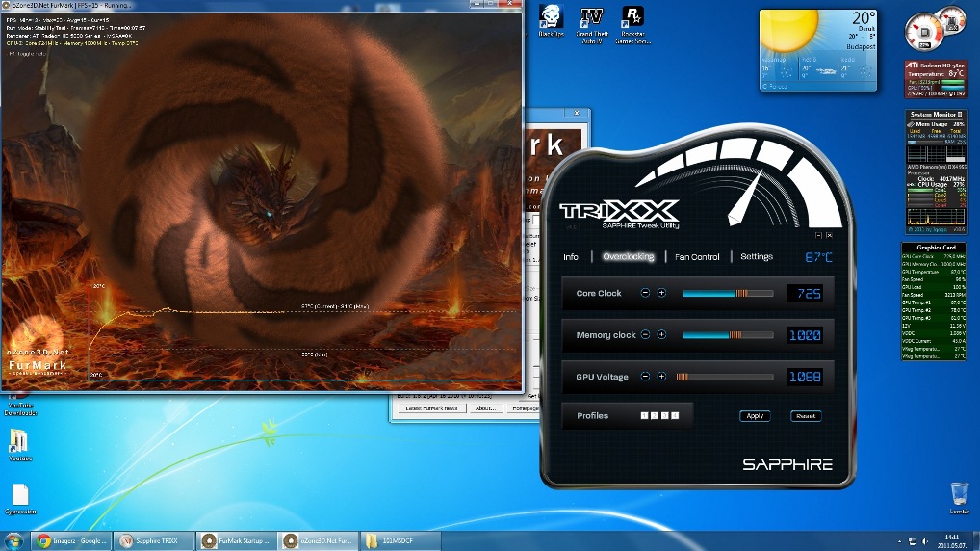The image size is (980, 551).
Task: Show hidden tray icons arrow
Action: (x=899, y=541)
